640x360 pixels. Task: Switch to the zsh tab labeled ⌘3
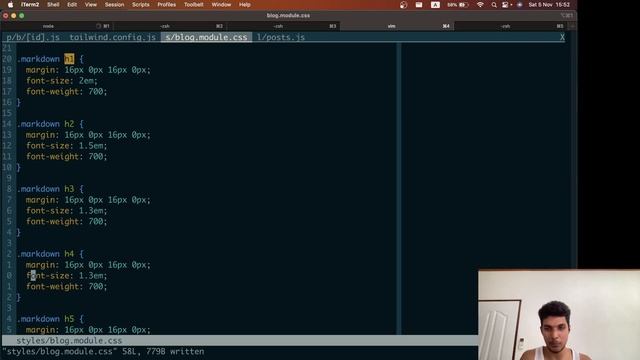pyautogui.click(x=284, y=26)
